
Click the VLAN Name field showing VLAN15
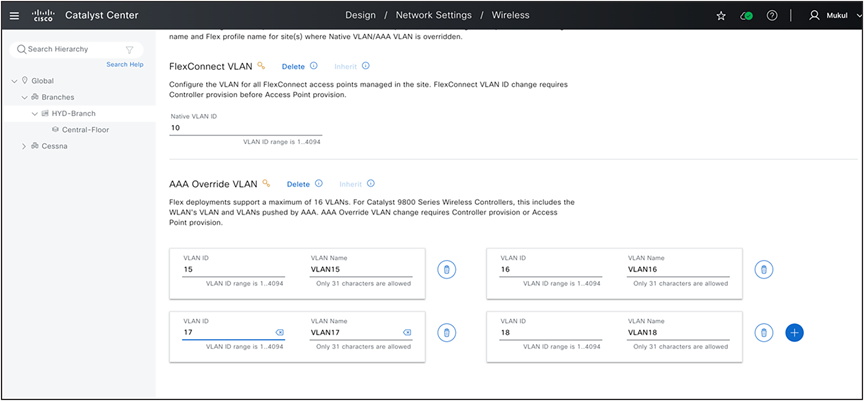(x=360, y=270)
